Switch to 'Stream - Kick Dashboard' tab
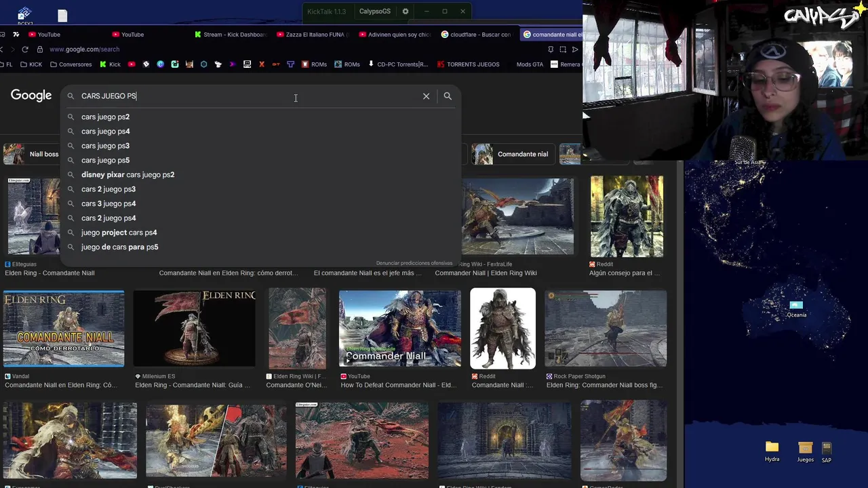 pyautogui.click(x=231, y=35)
